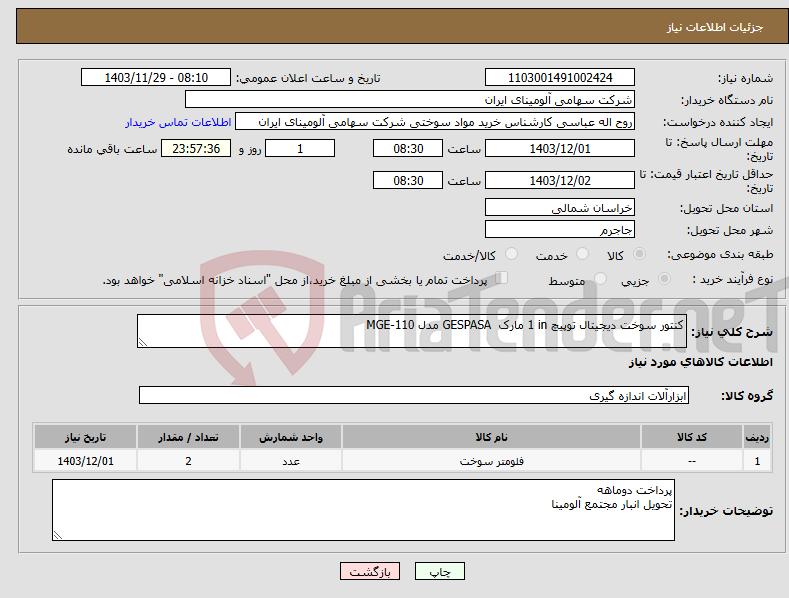Click the price validity time 08:30 field

408,180
